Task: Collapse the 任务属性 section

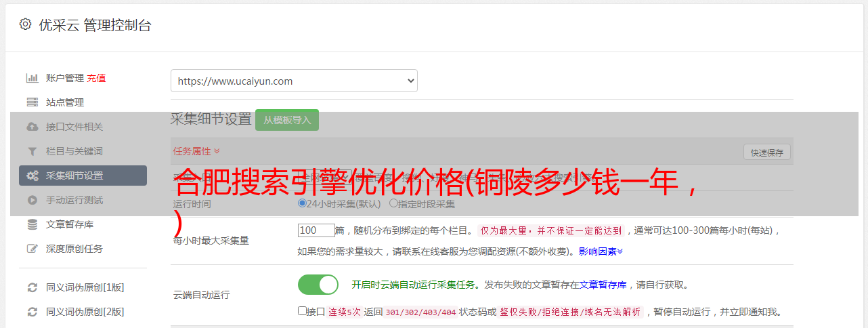Action: (197, 150)
